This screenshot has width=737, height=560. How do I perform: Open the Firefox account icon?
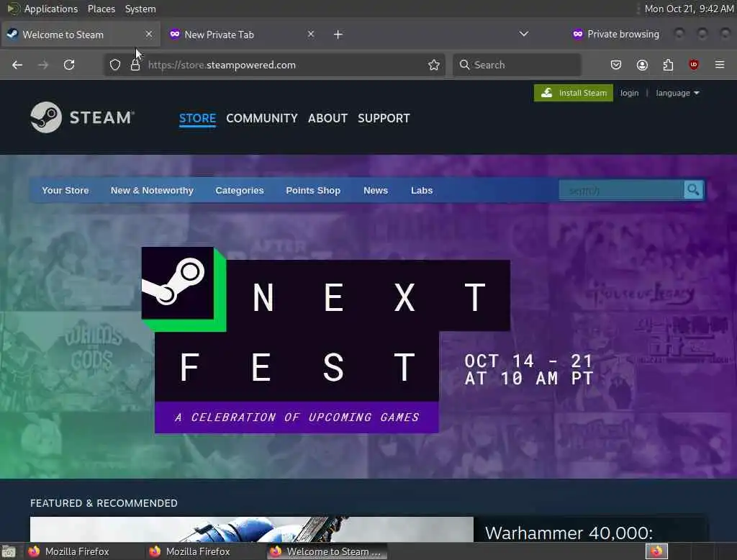click(x=642, y=65)
